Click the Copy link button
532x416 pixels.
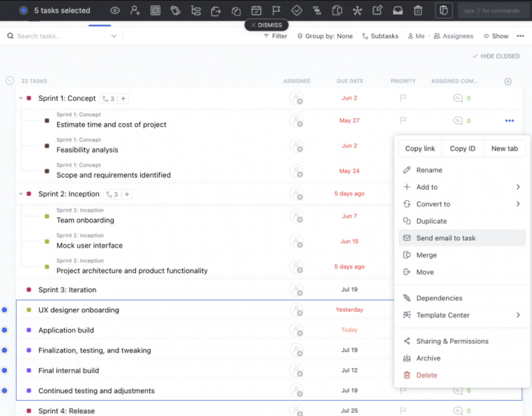tap(420, 148)
